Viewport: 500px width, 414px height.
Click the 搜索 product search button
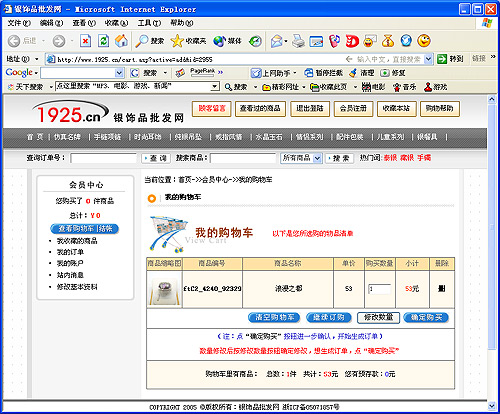[x=340, y=158]
